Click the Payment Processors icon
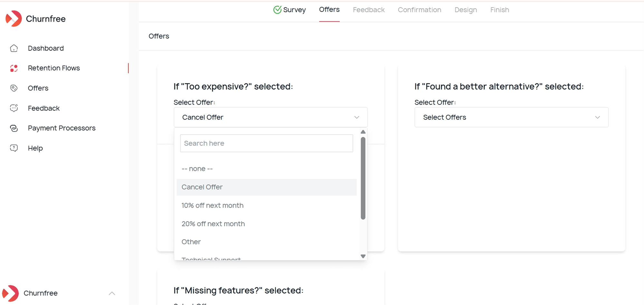The image size is (644, 305). pyautogui.click(x=14, y=128)
